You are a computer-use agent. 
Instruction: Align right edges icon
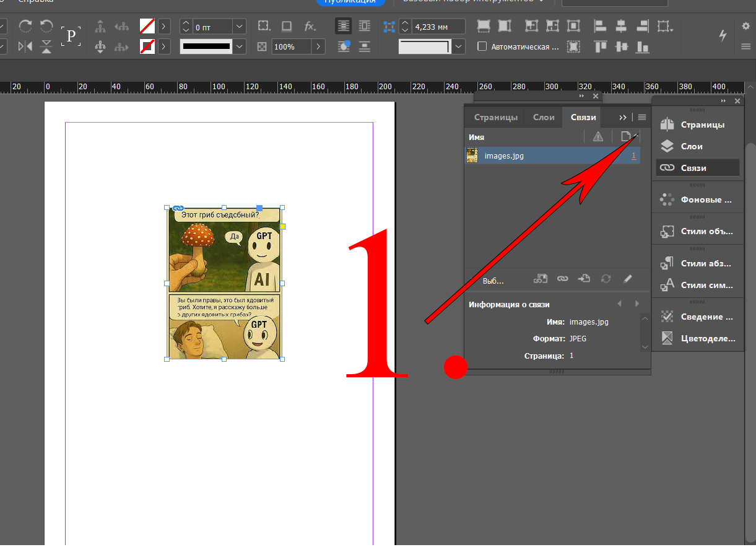point(643,26)
